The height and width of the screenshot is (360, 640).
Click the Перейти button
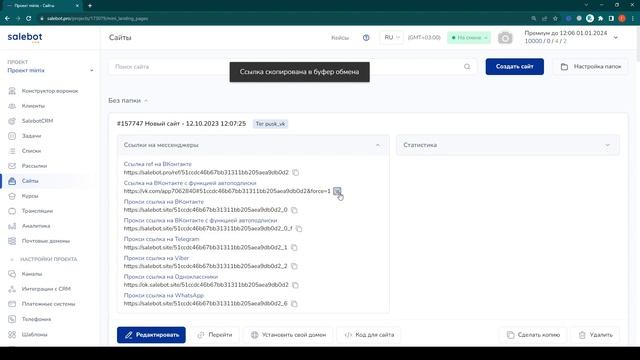point(215,335)
